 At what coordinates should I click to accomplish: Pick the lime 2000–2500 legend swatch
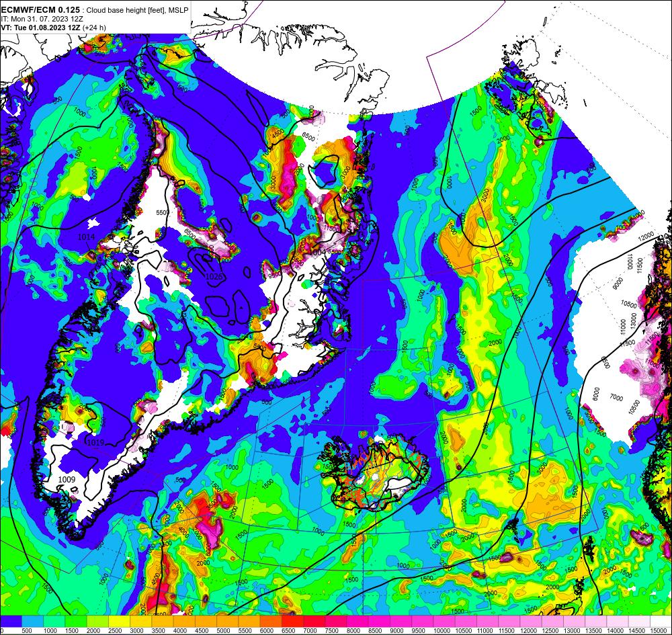(x=97, y=622)
